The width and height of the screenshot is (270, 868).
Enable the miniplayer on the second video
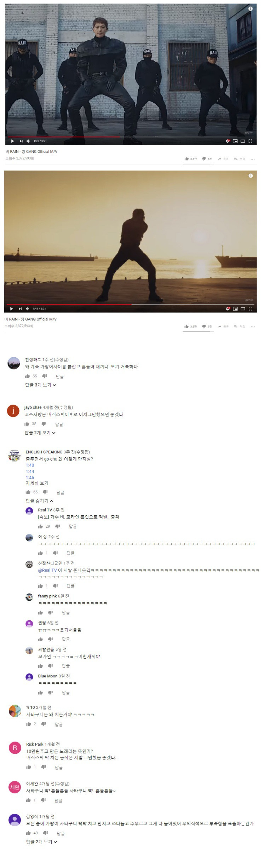pyautogui.click(x=235, y=309)
